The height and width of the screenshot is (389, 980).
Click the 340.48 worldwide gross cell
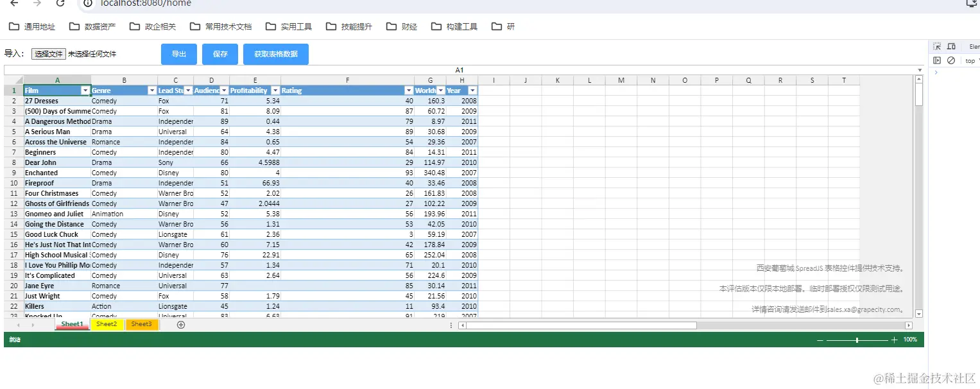[x=431, y=173]
